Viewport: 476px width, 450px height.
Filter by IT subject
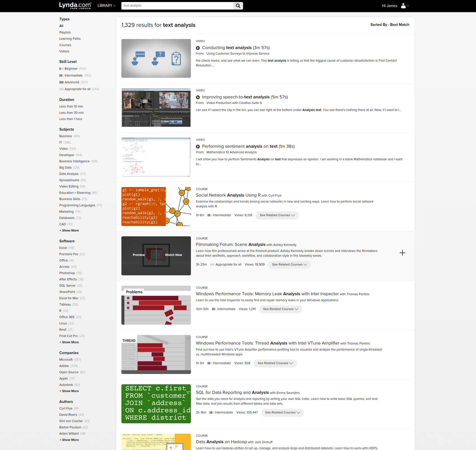click(61, 142)
